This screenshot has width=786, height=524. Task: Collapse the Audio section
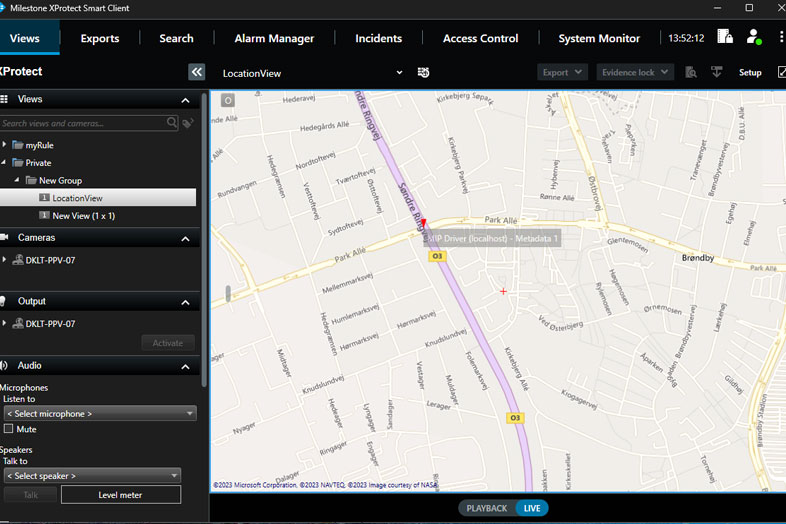pos(185,367)
